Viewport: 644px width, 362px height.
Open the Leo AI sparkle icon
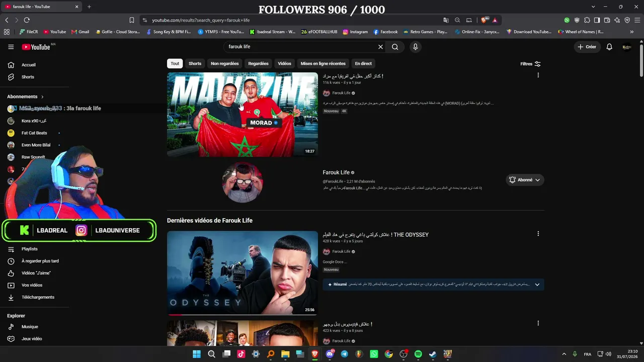click(617, 20)
